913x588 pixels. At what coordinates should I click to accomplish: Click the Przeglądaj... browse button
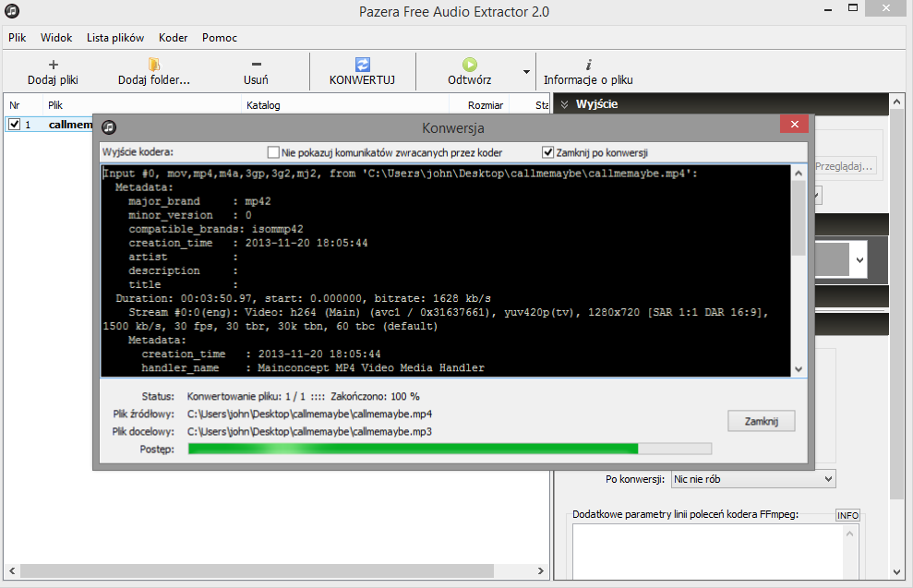point(844,166)
